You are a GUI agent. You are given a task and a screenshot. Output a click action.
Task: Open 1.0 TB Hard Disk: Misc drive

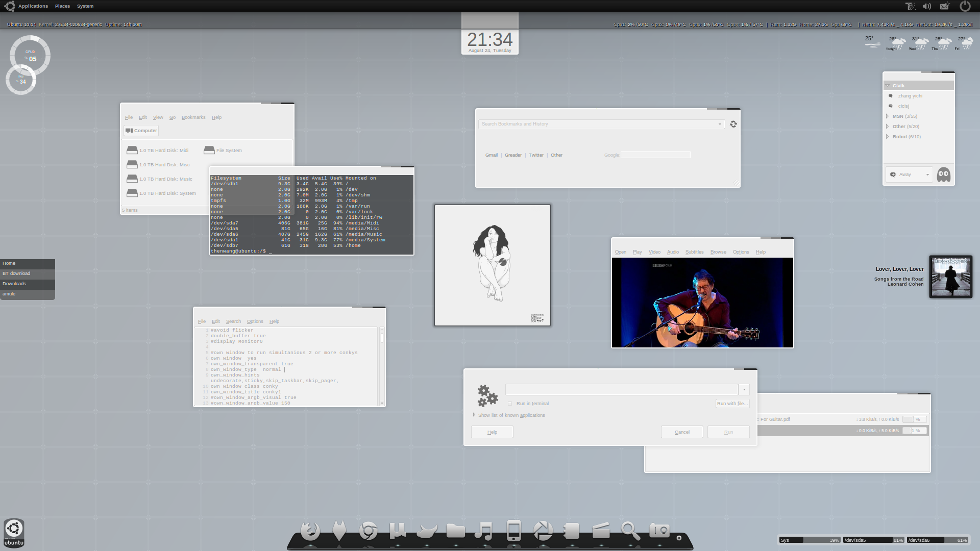[158, 165]
